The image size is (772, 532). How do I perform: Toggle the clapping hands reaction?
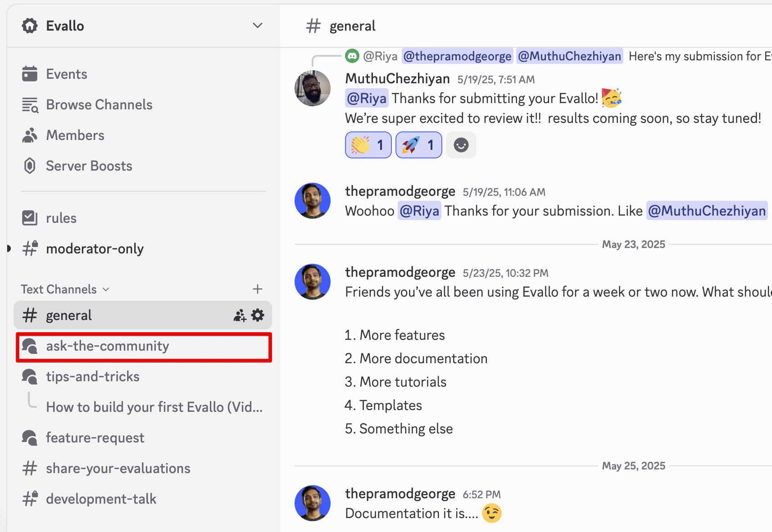(x=368, y=144)
